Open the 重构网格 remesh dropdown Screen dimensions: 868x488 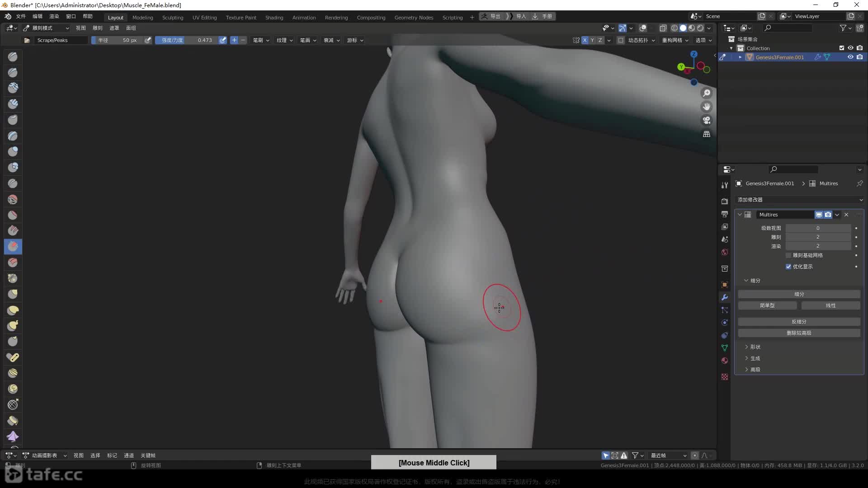(675, 40)
